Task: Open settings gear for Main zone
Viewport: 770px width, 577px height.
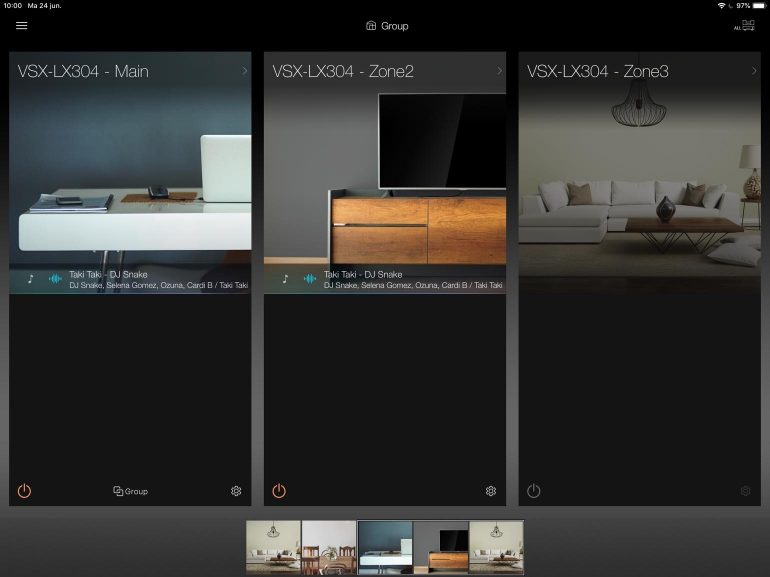Action: 236,491
